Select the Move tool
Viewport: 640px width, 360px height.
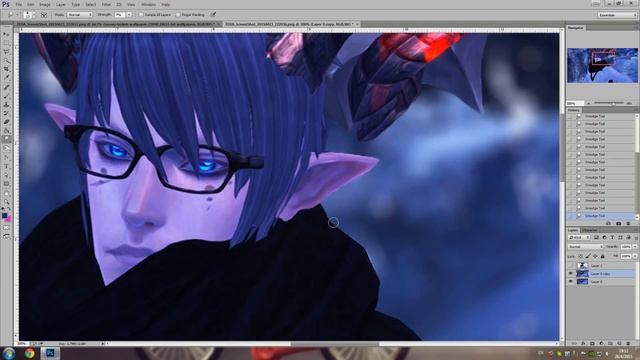pyautogui.click(x=6, y=34)
